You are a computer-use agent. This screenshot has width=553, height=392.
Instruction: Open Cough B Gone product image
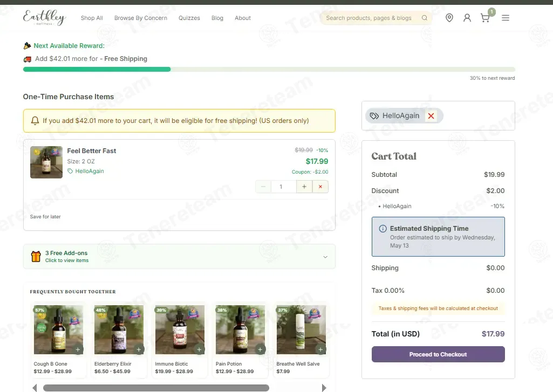click(58, 329)
